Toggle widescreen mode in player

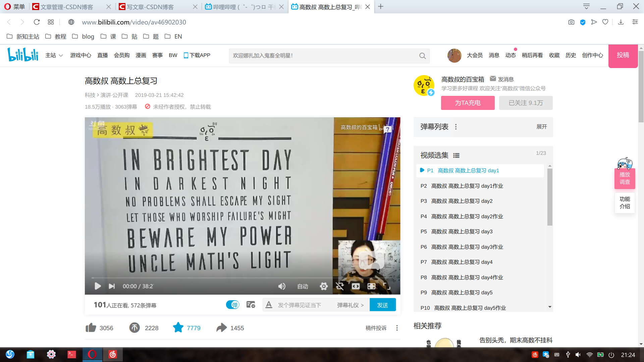click(356, 286)
